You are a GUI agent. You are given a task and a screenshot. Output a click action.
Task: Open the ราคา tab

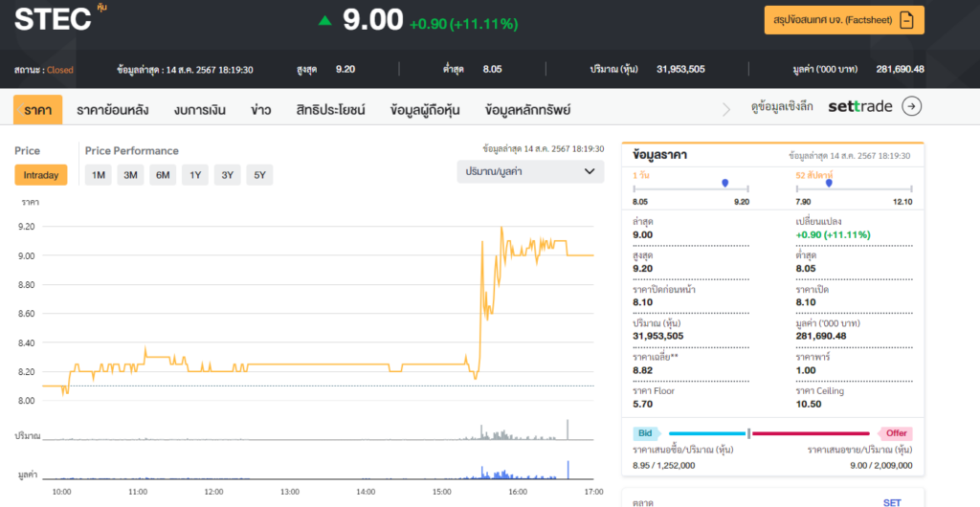[x=38, y=110]
